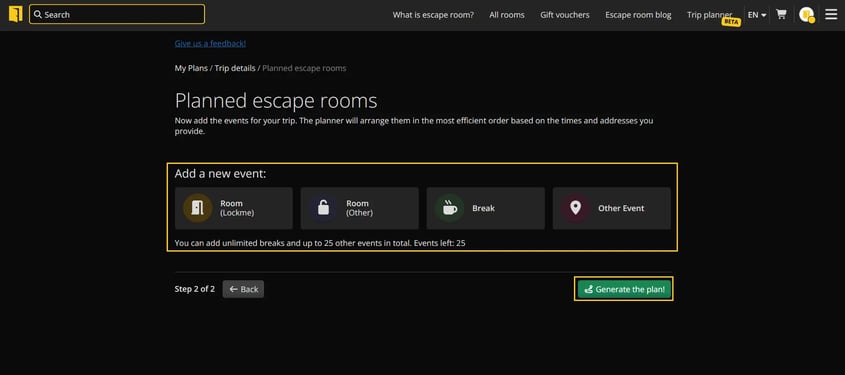Add a Room (Other) event

pyautogui.click(x=359, y=208)
